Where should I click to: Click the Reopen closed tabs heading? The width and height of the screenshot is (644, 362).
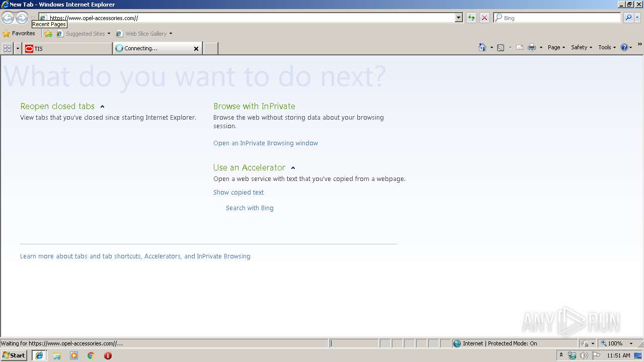(57, 106)
